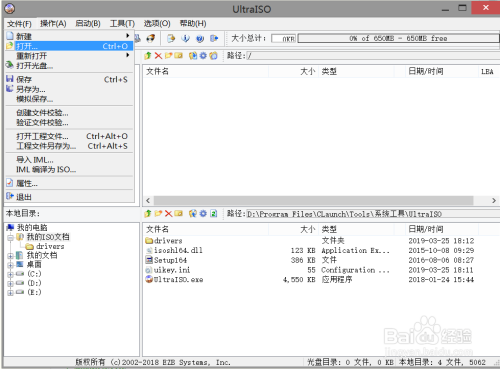Screen dimensions: 500x369
Task: Click the exit door icon in the main toolbar
Action: [x=214, y=38]
